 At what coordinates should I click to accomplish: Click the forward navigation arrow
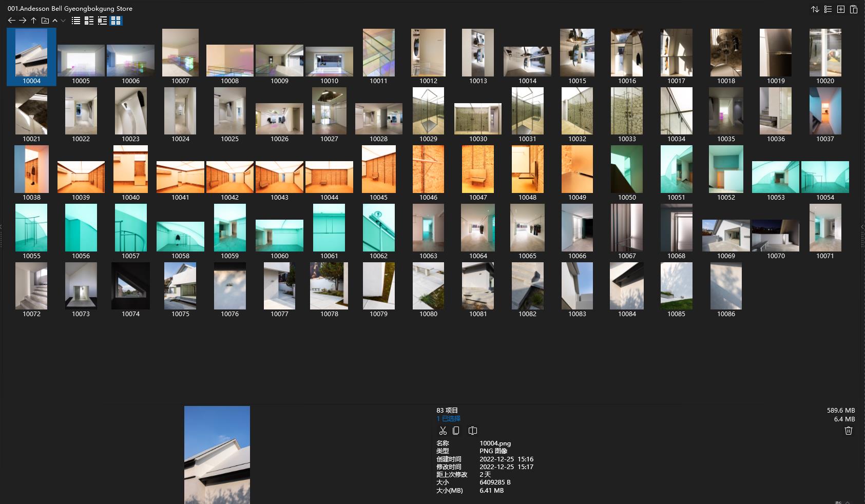pyautogui.click(x=23, y=21)
